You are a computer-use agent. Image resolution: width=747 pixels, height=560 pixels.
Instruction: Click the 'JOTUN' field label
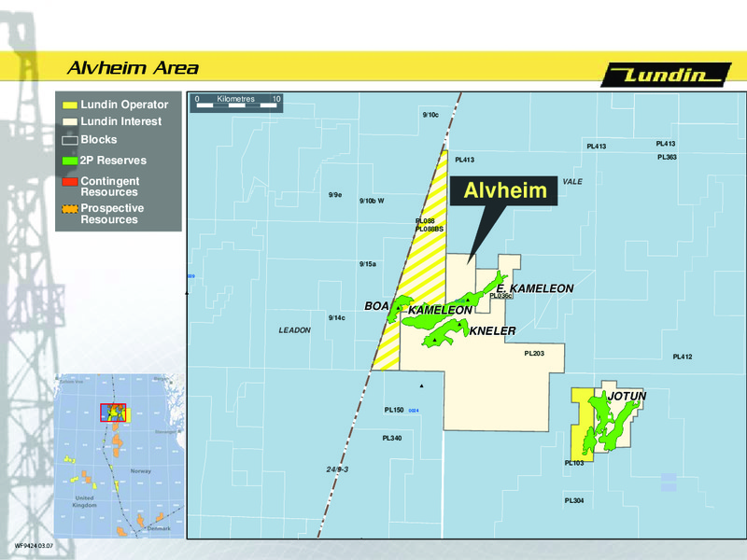[627, 396]
